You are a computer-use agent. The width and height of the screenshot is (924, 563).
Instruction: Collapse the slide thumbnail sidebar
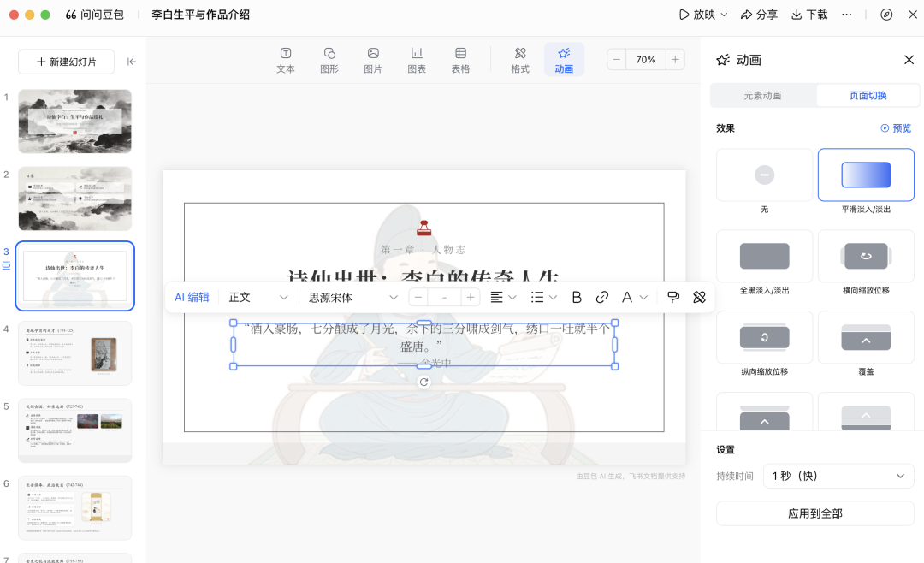(x=132, y=62)
